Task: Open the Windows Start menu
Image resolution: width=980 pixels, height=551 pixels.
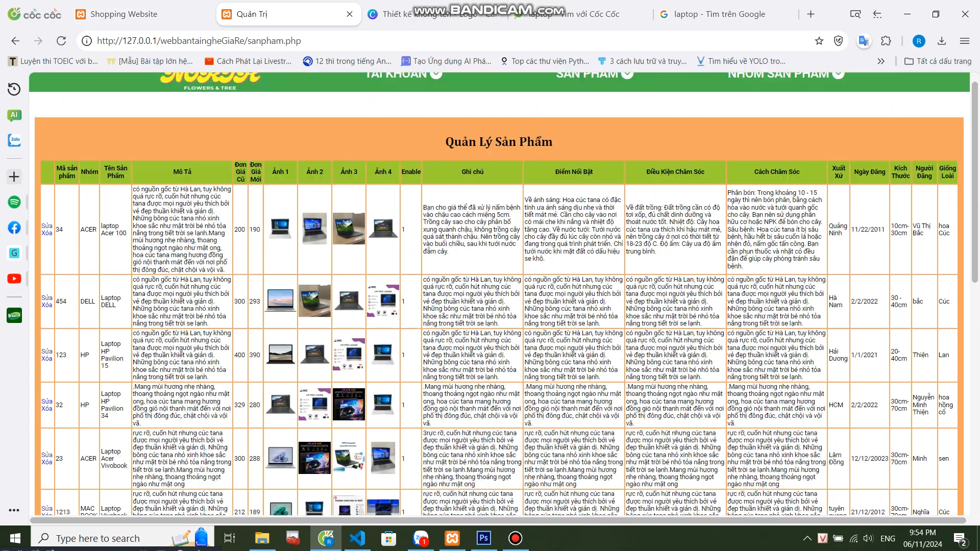Action: tap(15, 538)
